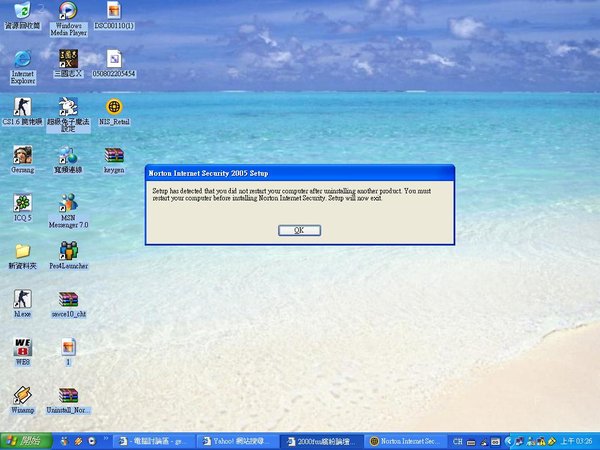Click the taskbar clock showing 上午 03:26
600x450 pixels.
[576, 441]
